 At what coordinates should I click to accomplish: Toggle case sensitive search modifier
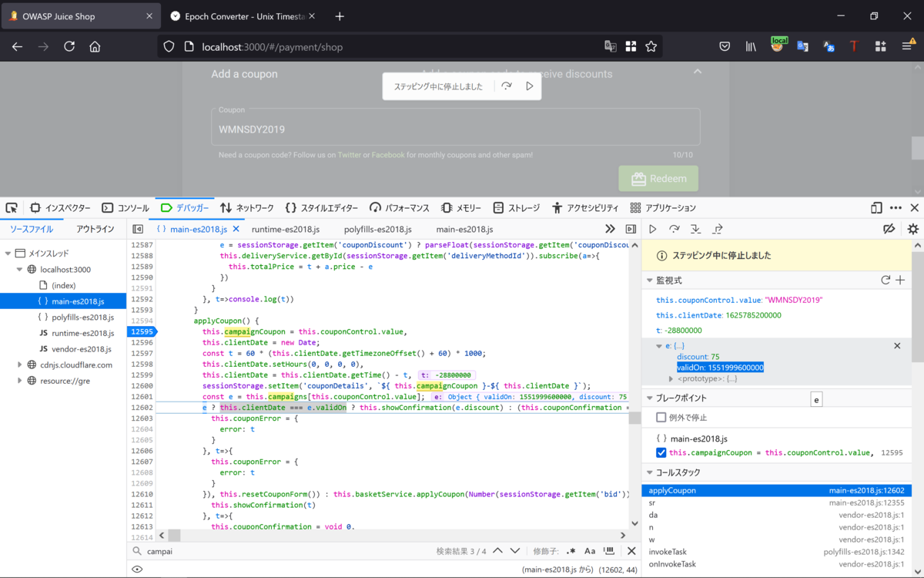(x=590, y=551)
